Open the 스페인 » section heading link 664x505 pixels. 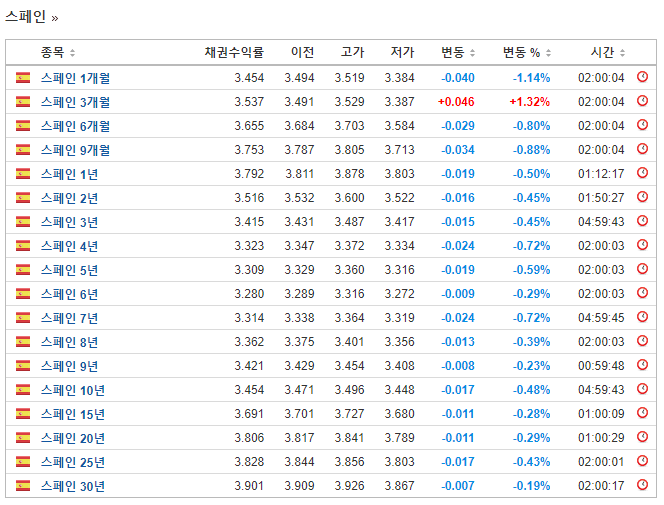tap(32, 17)
